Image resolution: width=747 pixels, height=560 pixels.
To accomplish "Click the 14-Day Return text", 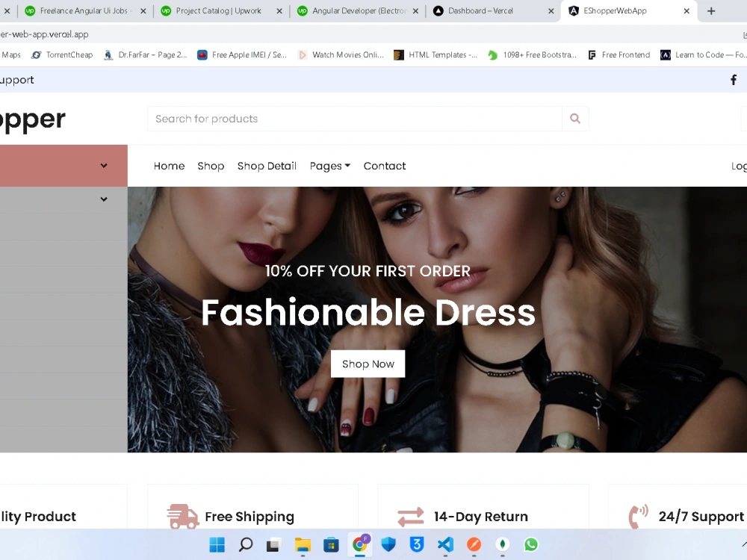I will click(480, 517).
